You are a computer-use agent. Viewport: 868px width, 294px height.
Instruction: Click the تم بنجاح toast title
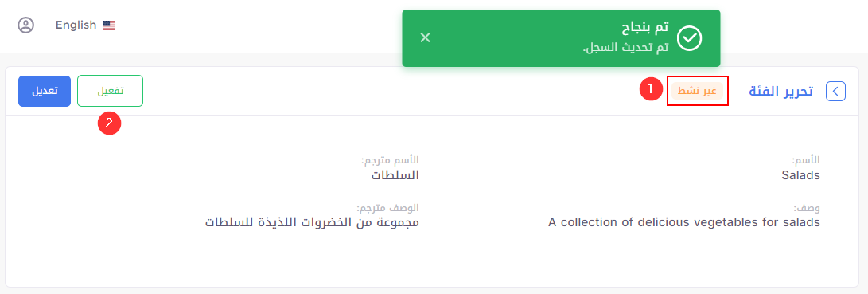(x=644, y=28)
